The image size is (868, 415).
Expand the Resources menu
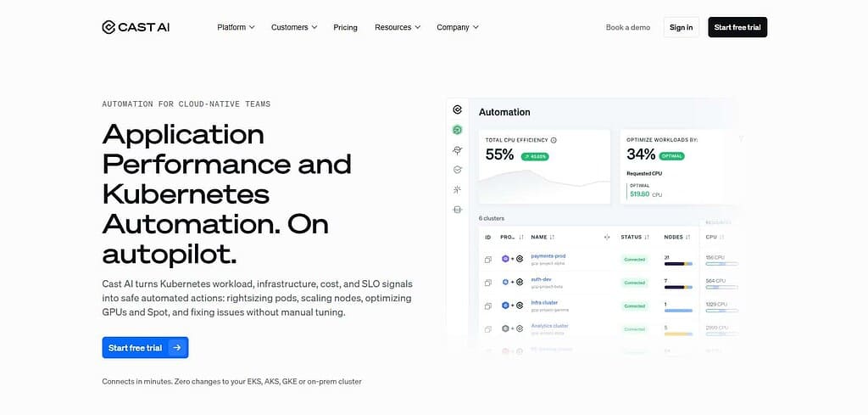point(398,27)
